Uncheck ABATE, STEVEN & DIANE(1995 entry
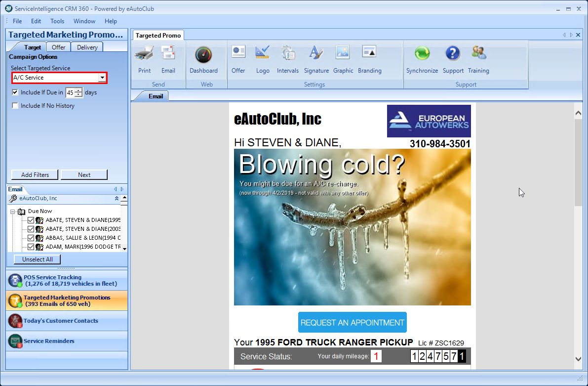 click(x=31, y=220)
